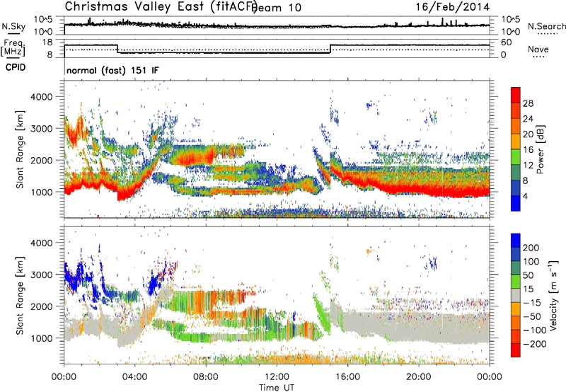Click the light green 12 dB Power color segment

coord(516,157)
